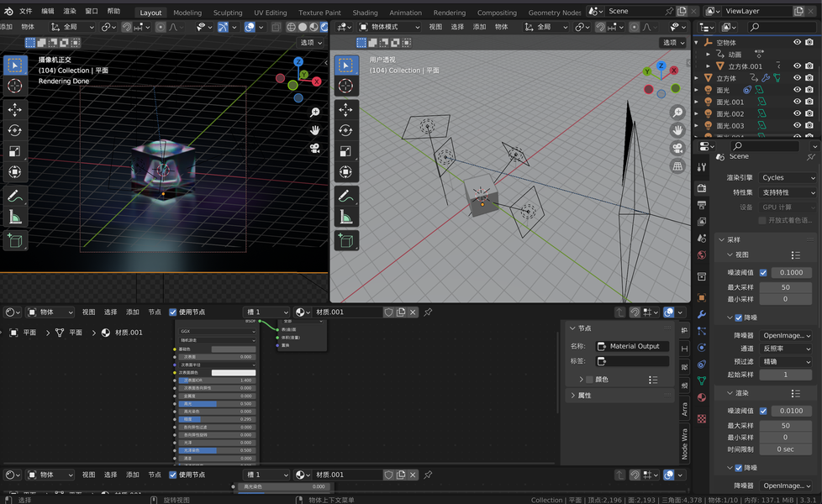Click the pan hand icon in the right viewport
This screenshot has height=504, width=822.
pyautogui.click(x=677, y=130)
